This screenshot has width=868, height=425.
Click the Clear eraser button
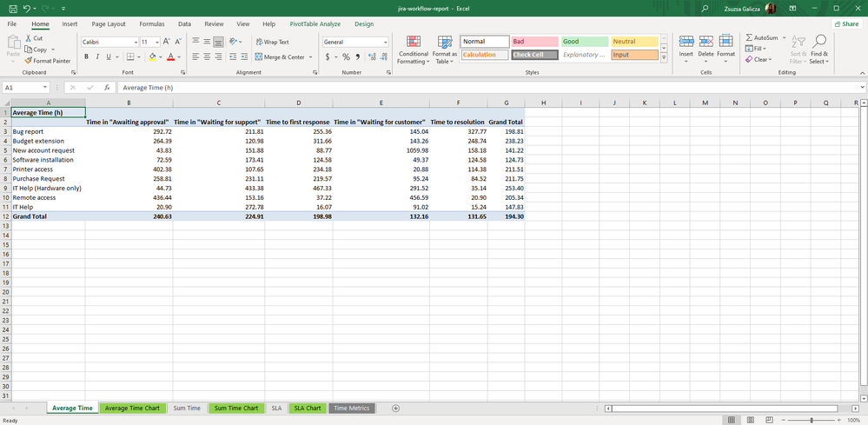(x=758, y=59)
